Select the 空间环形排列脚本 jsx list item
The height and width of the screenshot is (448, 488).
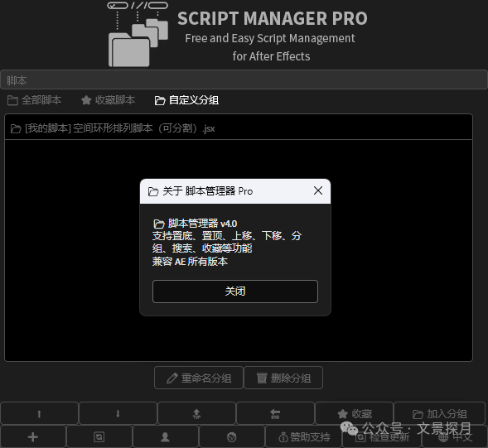point(239,128)
